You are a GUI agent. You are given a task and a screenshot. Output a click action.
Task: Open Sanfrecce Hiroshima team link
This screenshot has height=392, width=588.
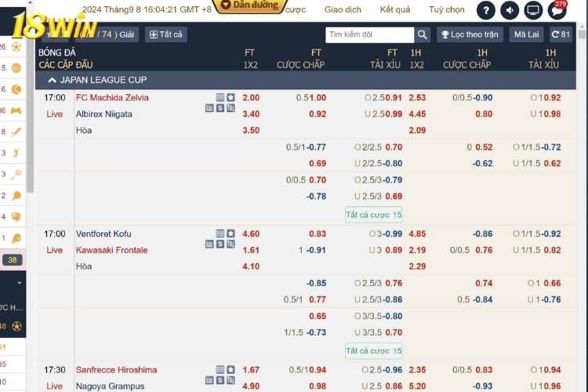[116, 370]
